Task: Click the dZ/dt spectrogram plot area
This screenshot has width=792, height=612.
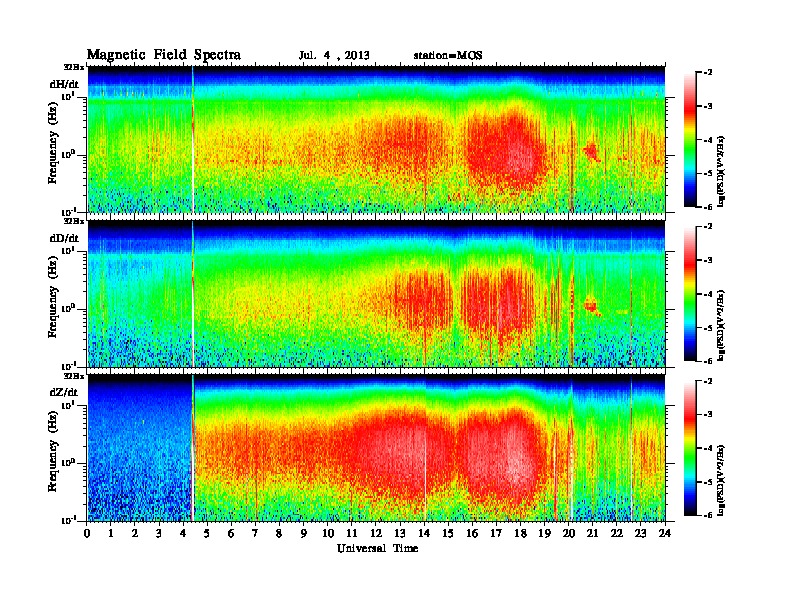Action: tap(376, 448)
